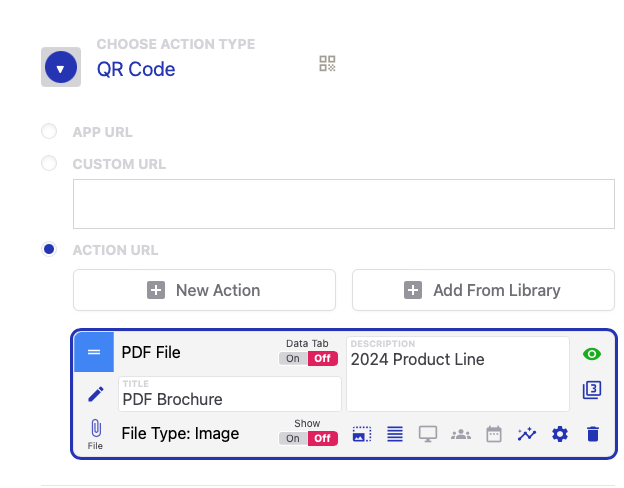Expand the Choose Action Type dropdown

(60, 68)
